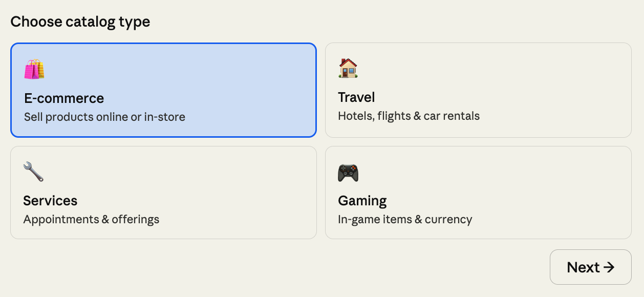Click the house icon for Travel
The height and width of the screenshot is (297, 644).
tap(348, 68)
